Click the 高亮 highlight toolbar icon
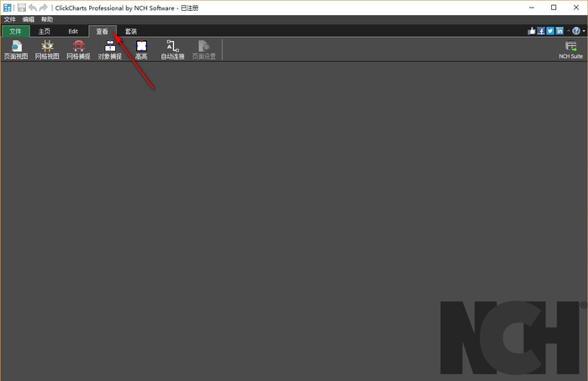The height and width of the screenshot is (381, 588). pyautogui.click(x=141, y=50)
